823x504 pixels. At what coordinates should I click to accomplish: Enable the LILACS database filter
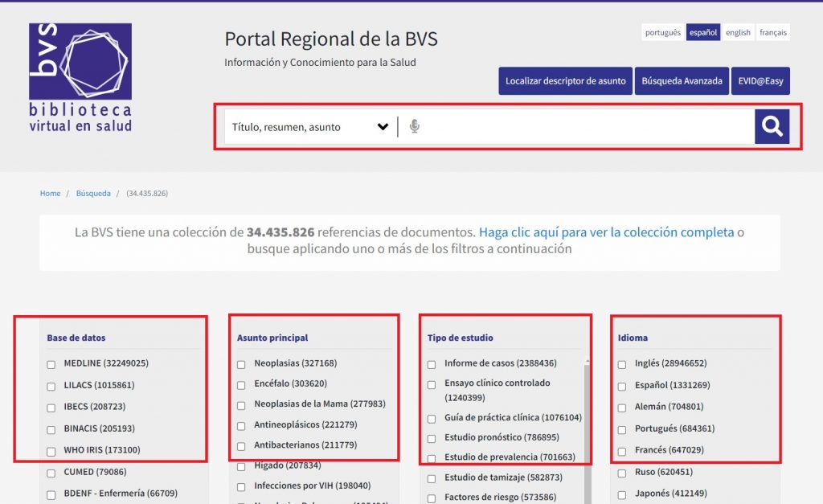[x=51, y=387]
